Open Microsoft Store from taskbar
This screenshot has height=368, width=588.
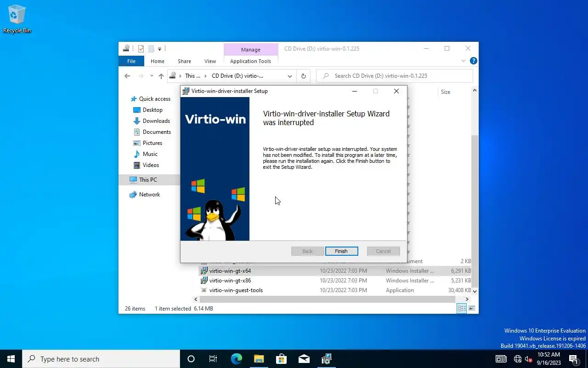click(x=281, y=359)
